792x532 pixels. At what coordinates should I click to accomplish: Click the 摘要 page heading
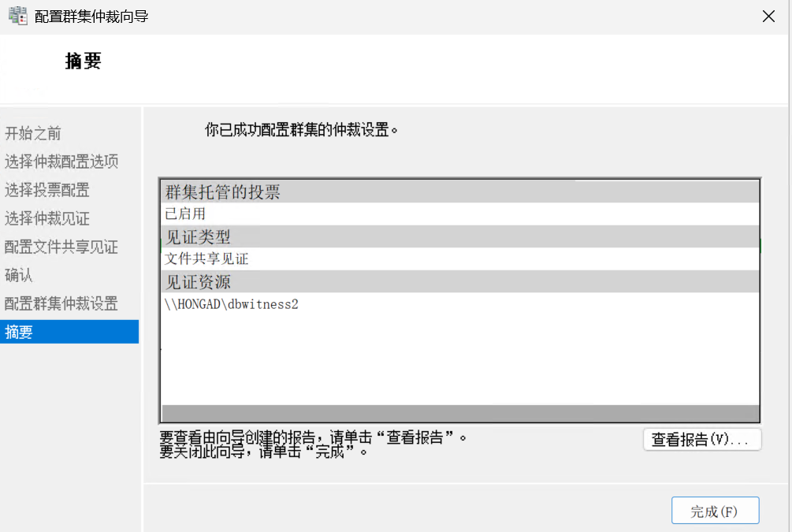coord(83,61)
